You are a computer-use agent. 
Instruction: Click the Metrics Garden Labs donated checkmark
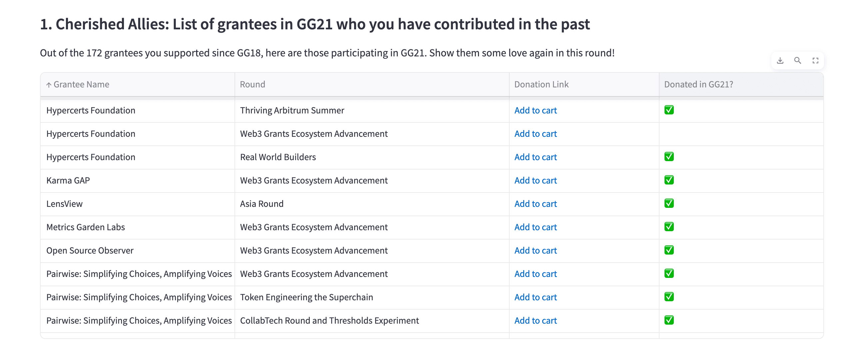669,227
